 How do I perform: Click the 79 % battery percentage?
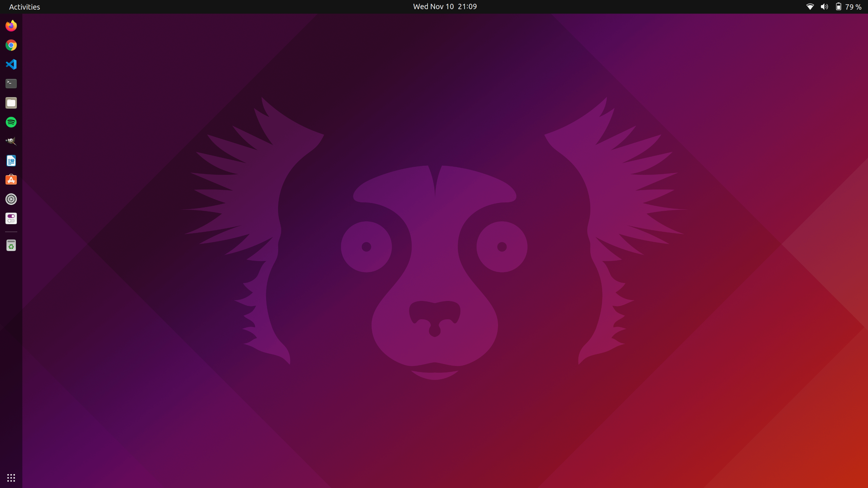coord(853,7)
